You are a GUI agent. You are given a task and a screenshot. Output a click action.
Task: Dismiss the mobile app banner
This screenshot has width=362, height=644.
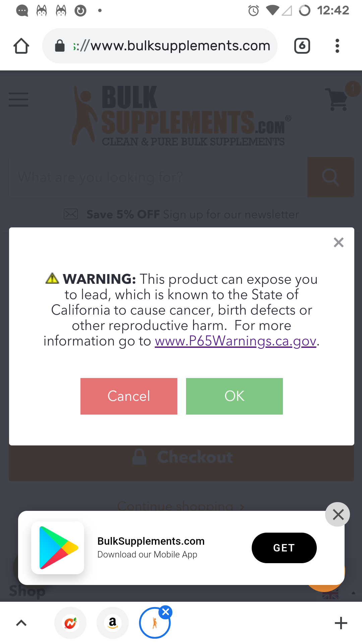click(x=338, y=514)
